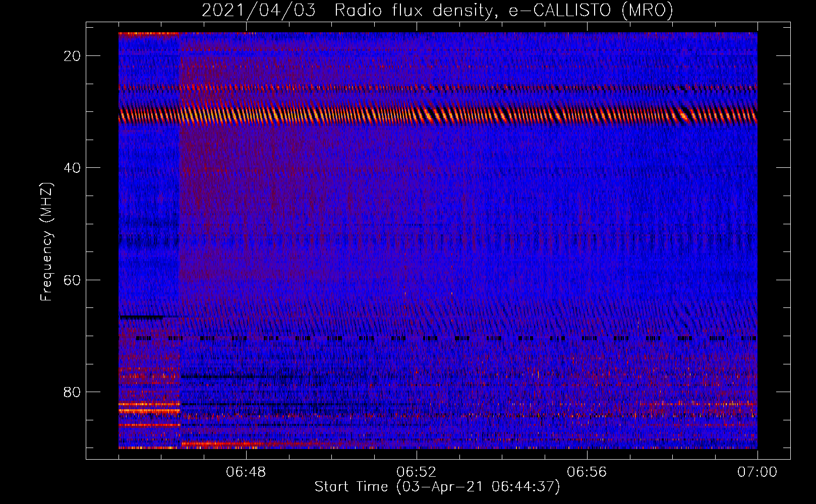
Task: Click the 06:48 time tick label
Action: [x=246, y=472]
